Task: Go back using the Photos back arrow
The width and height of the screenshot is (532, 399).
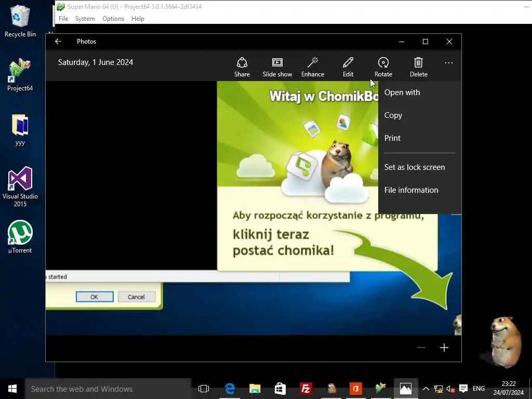Action: coord(58,42)
